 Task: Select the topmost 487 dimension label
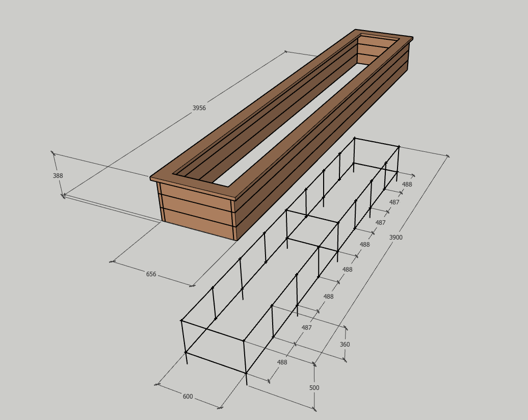click(x=394, y=202)
